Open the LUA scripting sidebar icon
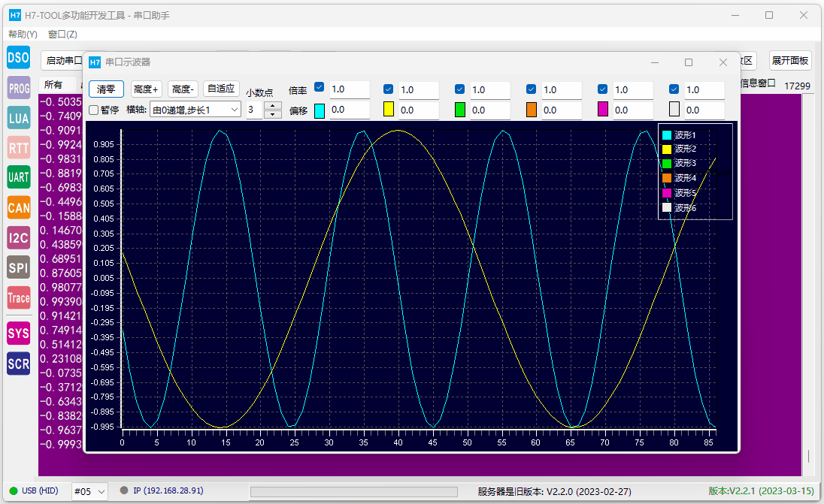Screen dimensions: 824x504 pos(18,118)
